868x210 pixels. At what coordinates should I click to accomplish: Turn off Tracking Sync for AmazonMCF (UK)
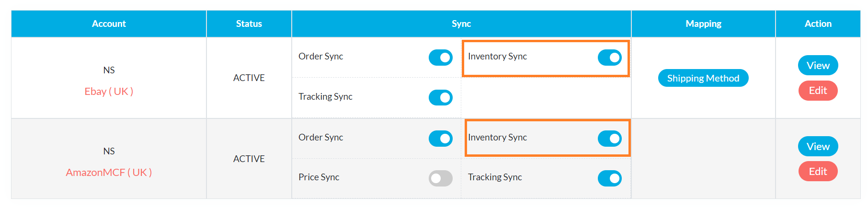point(609,178)
